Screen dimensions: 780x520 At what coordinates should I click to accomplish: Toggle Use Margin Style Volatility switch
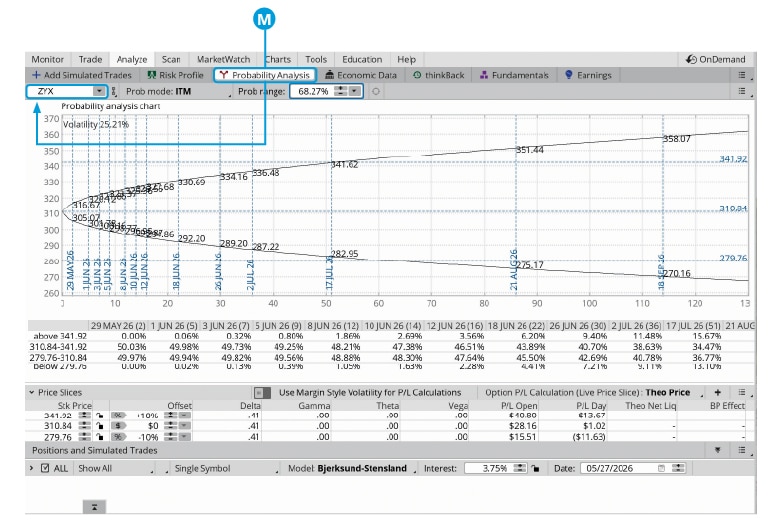263,393
